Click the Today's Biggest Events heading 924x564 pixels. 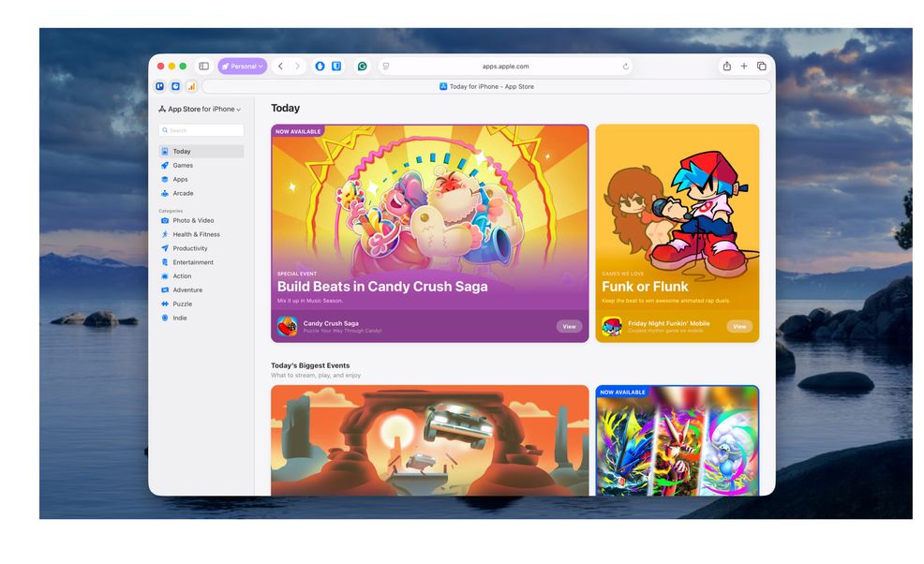[310, 365]
